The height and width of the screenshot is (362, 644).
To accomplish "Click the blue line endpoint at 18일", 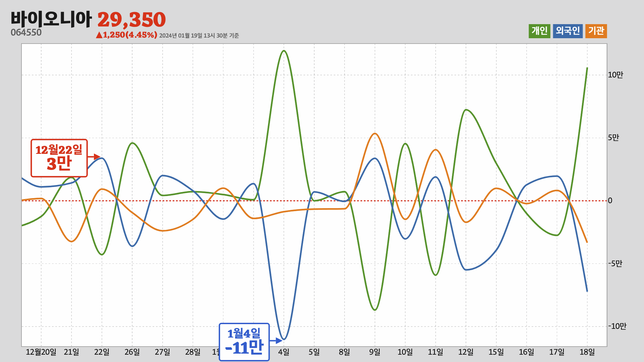I will tap(587, 291).
